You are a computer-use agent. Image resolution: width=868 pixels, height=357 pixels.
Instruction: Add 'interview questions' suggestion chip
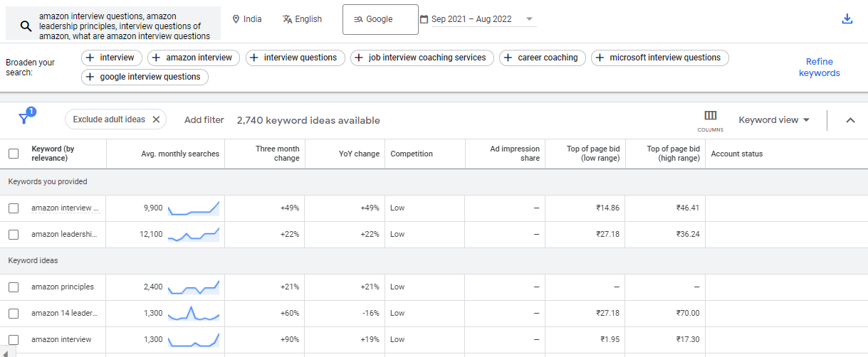296,58
